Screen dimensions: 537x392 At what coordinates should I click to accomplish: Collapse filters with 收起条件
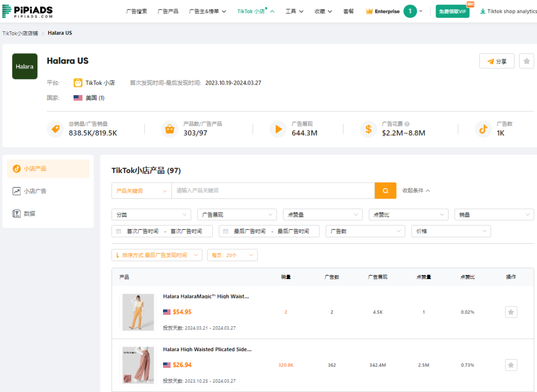[x=416, y=191]
